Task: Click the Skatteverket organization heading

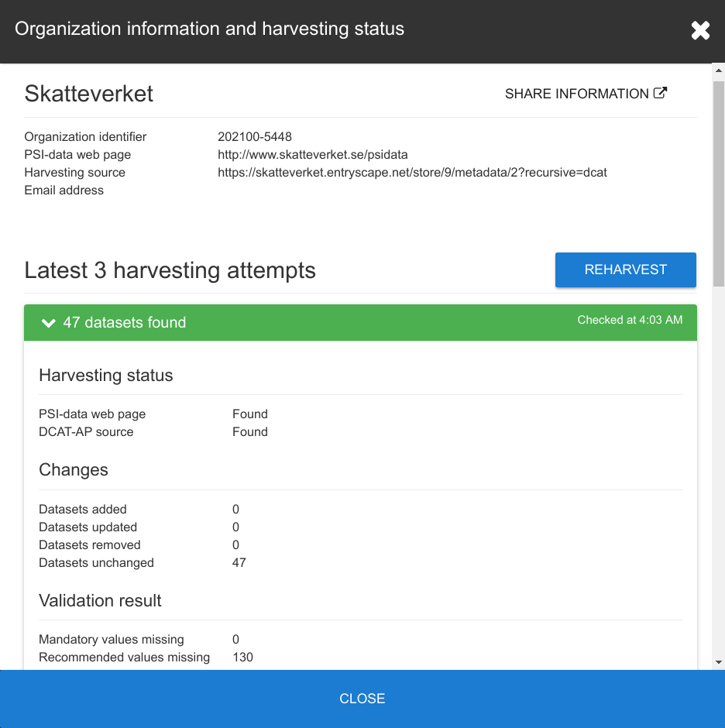Action: tap(89, 94)
